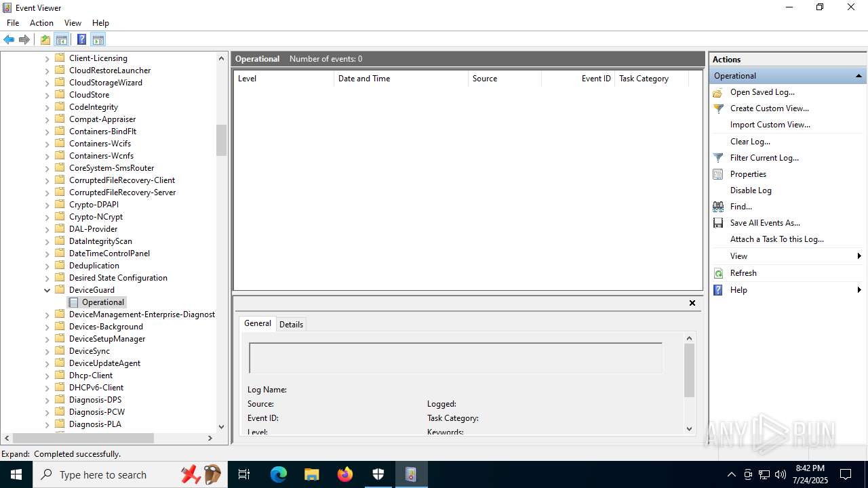Click the Open Saved Log folder icon
868x488 pixels.
(x=718, y=92)
